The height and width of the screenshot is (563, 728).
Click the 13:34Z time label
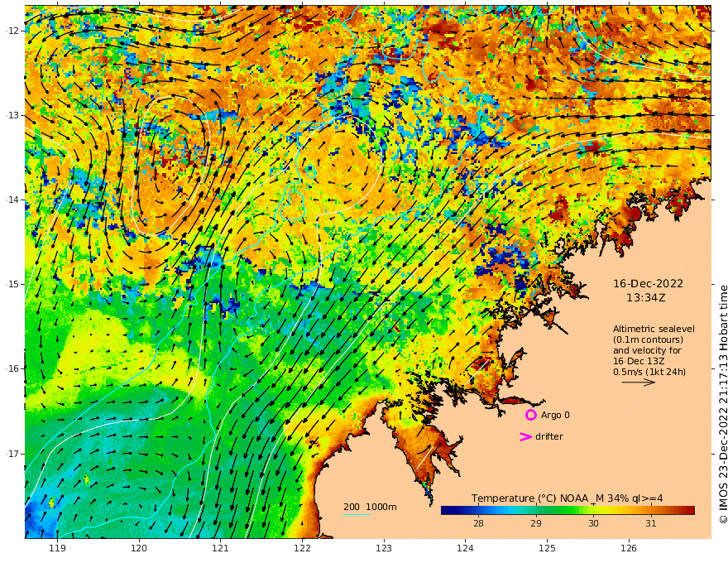(645, 298)
